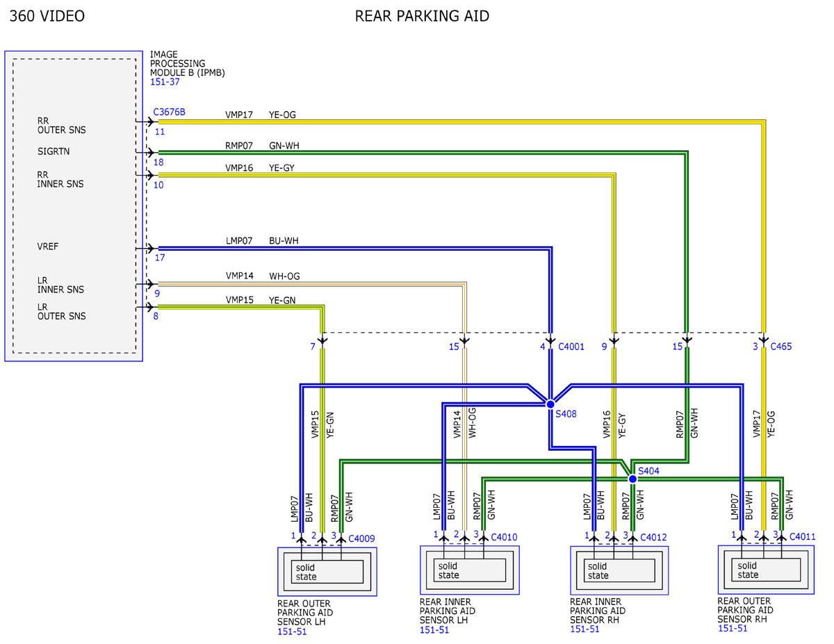Select the REAR PARKING AID title
Screen dimensions: 834x644
[422, 16]
